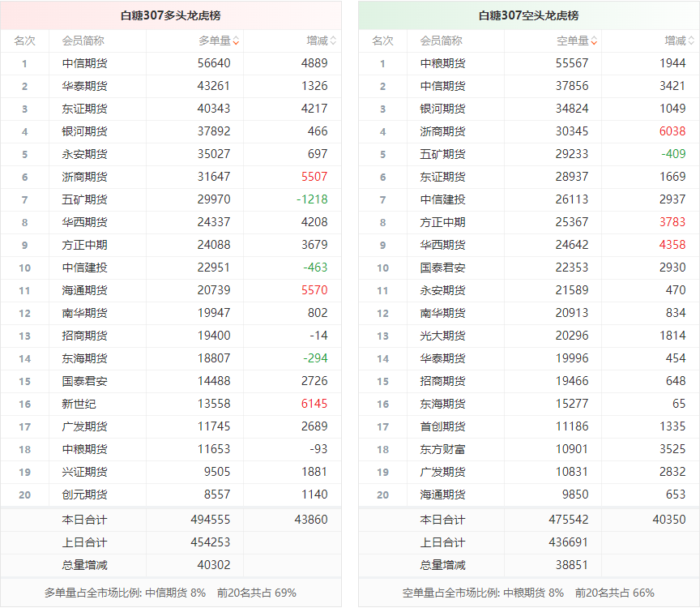
Task: Click sort arrows next to short-side 增减 header
Action: pyautogui.click(x=691, y=41)
